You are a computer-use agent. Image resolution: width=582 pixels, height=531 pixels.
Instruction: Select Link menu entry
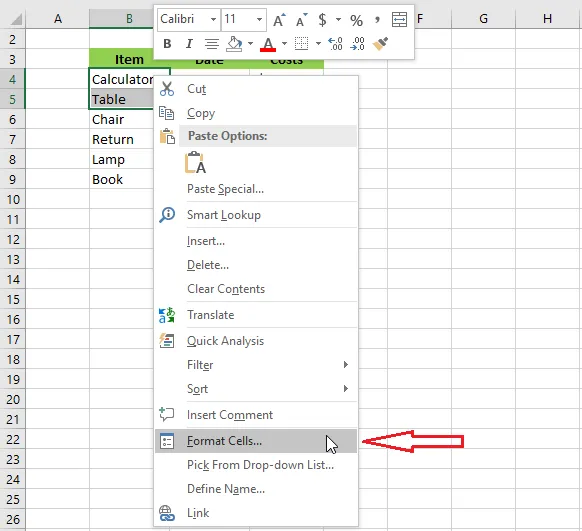[256, 513]
